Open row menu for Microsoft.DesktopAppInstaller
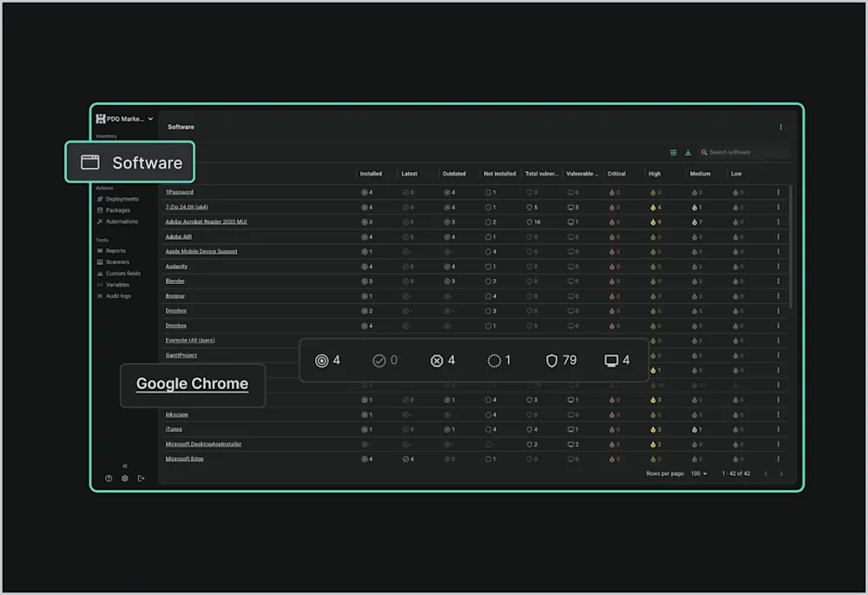 tap(778, 445)
